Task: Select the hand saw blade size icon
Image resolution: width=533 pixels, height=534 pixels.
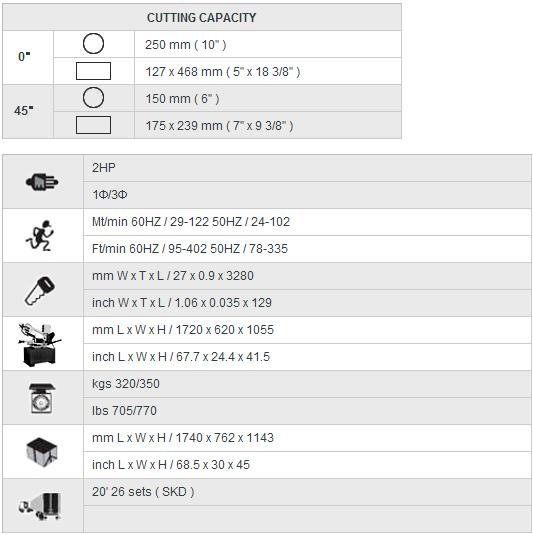Action: tap(40, 290)
